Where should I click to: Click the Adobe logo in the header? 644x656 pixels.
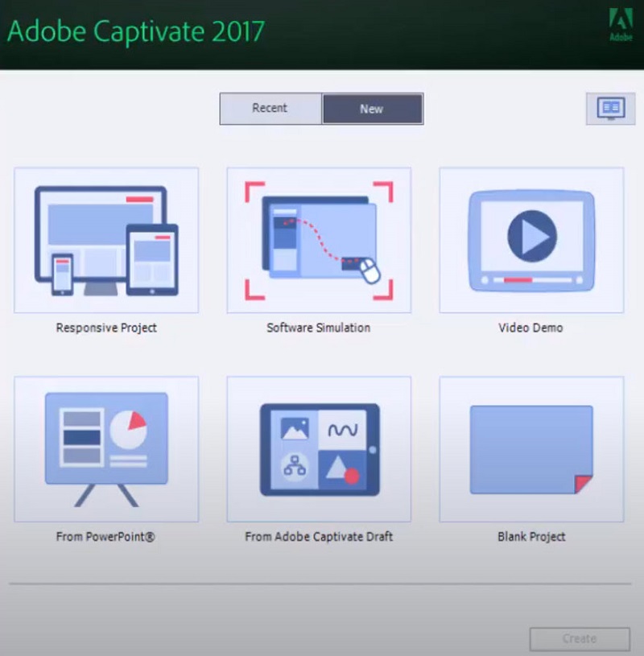pyautogui.click(x=620, y=24)
